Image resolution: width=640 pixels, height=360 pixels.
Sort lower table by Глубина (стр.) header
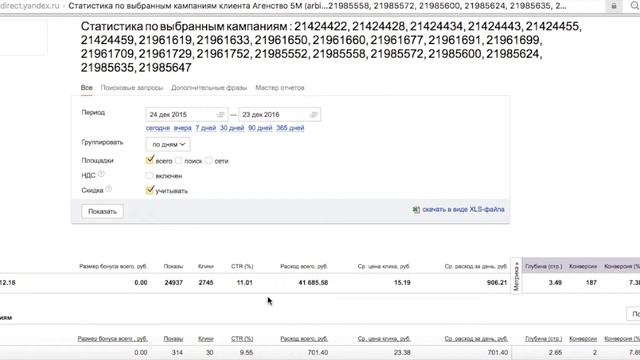tap(544, 339)
